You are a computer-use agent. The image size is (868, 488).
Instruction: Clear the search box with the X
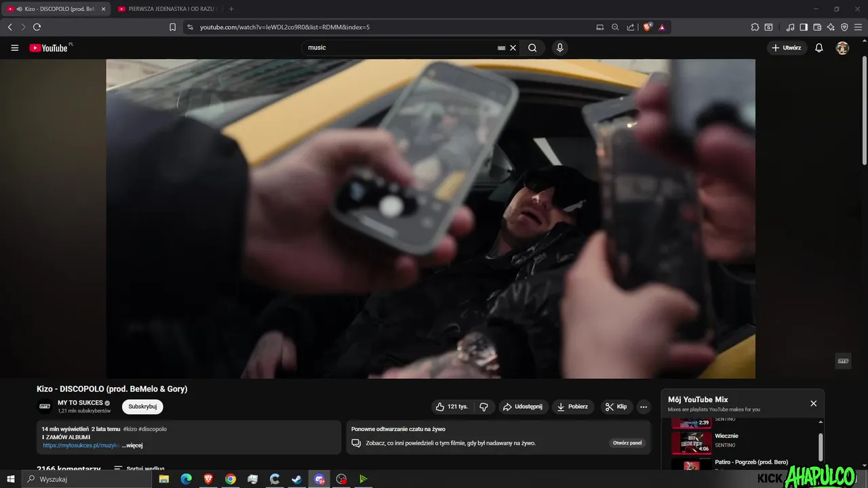pyautogui.click(x=513, y=47)
